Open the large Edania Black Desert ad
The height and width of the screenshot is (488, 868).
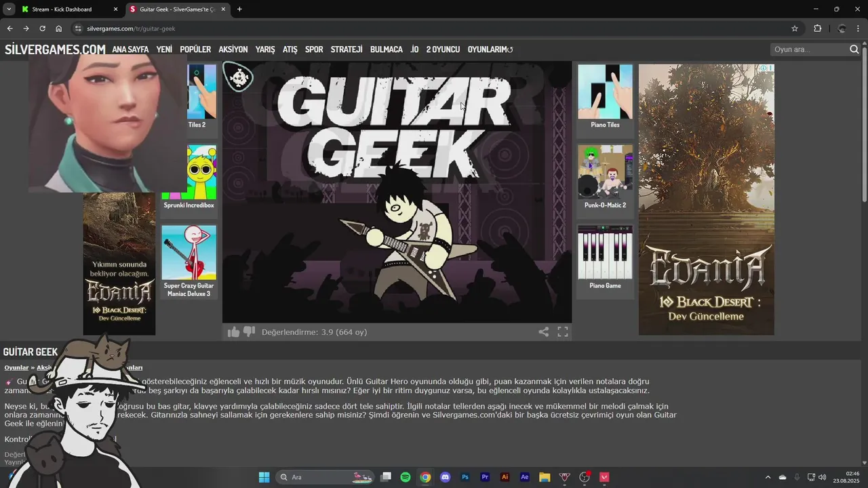(706, 199)
